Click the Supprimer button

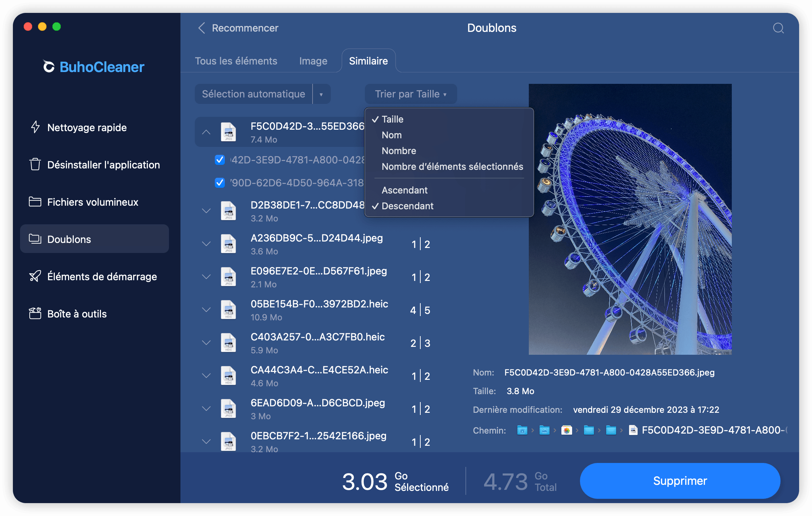[x=680, y=481]
